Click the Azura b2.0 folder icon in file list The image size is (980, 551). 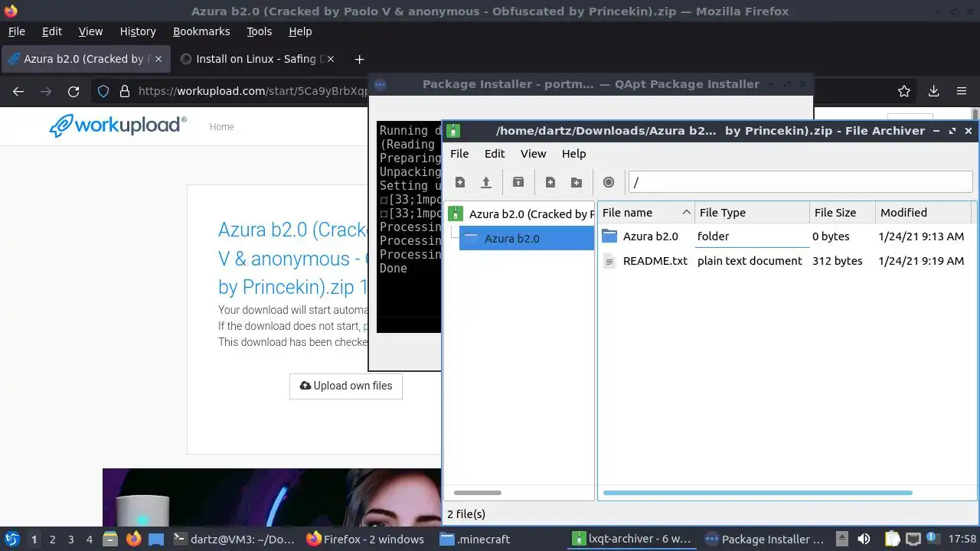tap(609, 236)
